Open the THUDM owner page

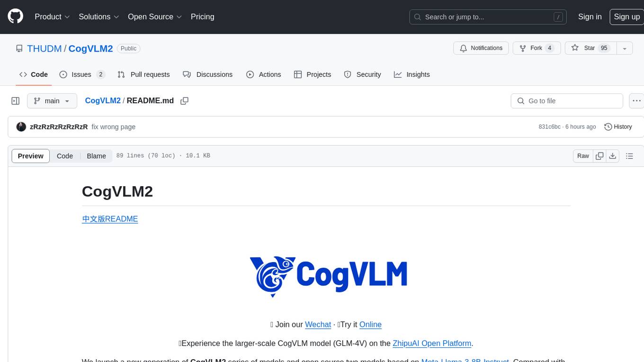click(x=44, y=48)
